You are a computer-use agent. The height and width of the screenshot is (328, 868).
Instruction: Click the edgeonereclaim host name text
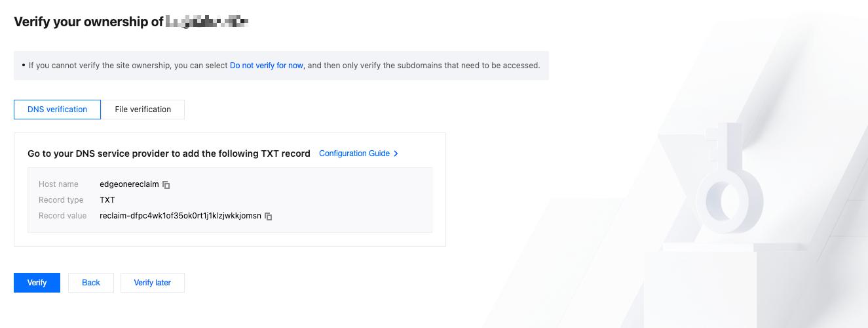(129, 184)
